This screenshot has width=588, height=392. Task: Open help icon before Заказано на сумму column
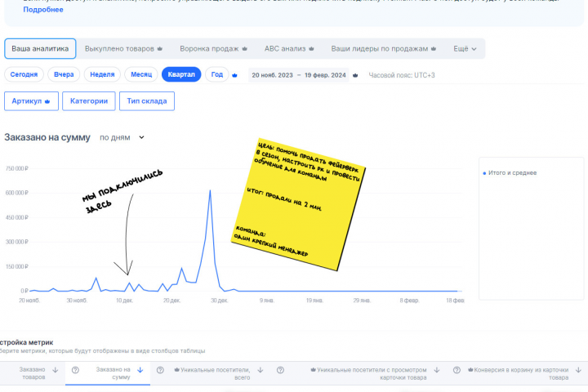[75, 370]
